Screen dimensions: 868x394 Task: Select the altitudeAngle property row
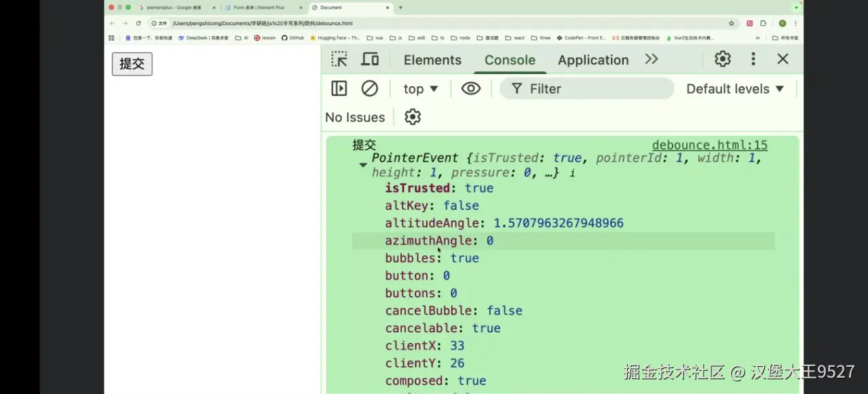point(504,223)
